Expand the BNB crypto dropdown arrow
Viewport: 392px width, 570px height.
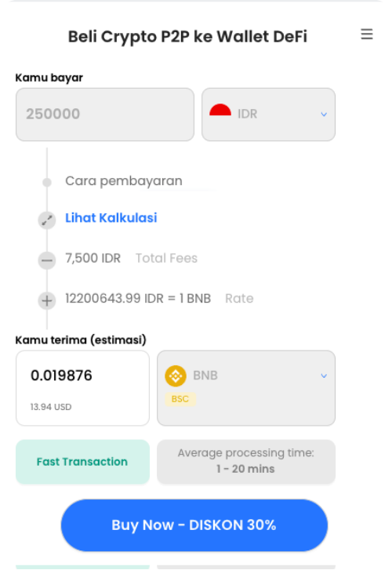pos(324,376)
